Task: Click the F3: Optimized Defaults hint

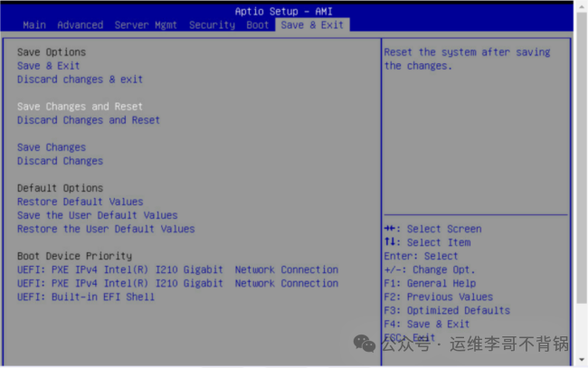Action: point(447,311)
